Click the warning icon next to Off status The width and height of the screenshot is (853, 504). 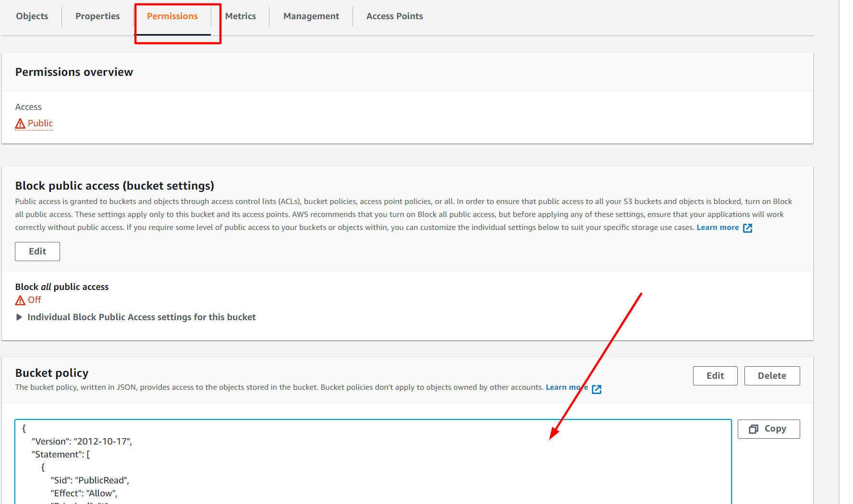[x=20, y=300]
